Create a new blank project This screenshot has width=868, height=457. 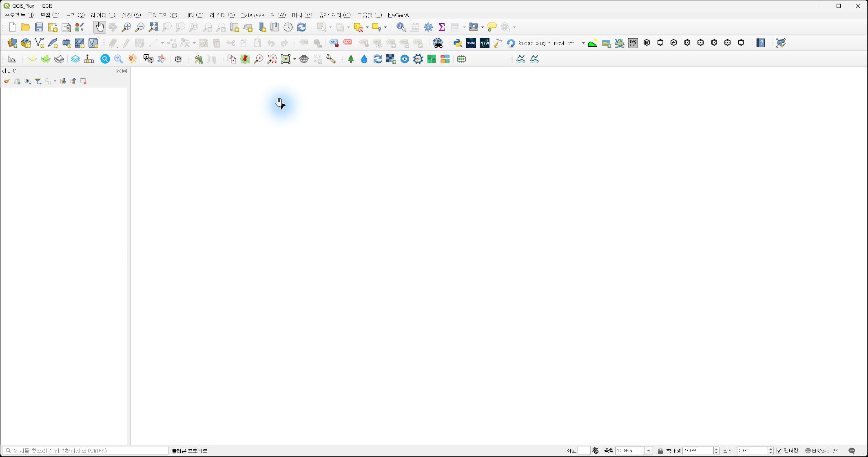[x=12, y=27]
